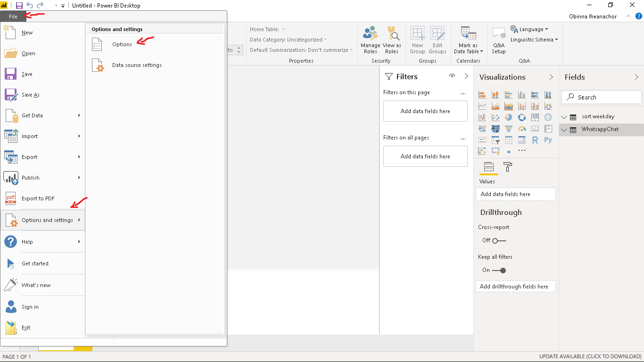This screenshot has height=362, width=644.
Task: Select the pie chart visual
Action: click(509, 117)
